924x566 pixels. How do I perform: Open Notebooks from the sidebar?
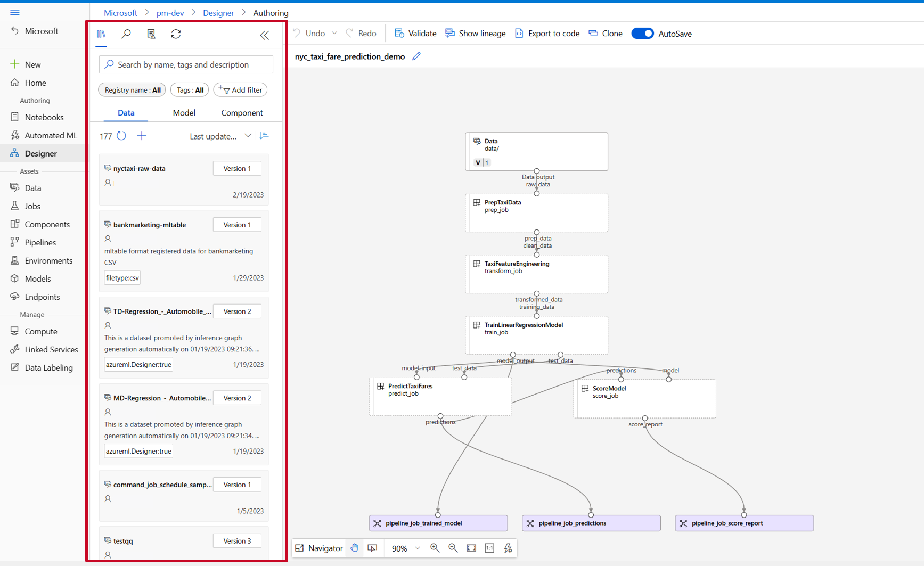pos(44,117)
